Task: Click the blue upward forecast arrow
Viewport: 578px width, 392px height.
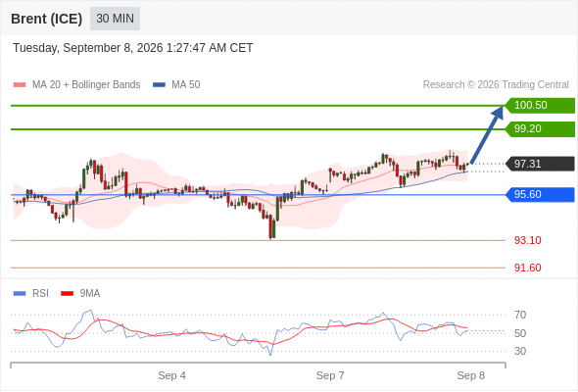Action: click(x=487, y=135)
